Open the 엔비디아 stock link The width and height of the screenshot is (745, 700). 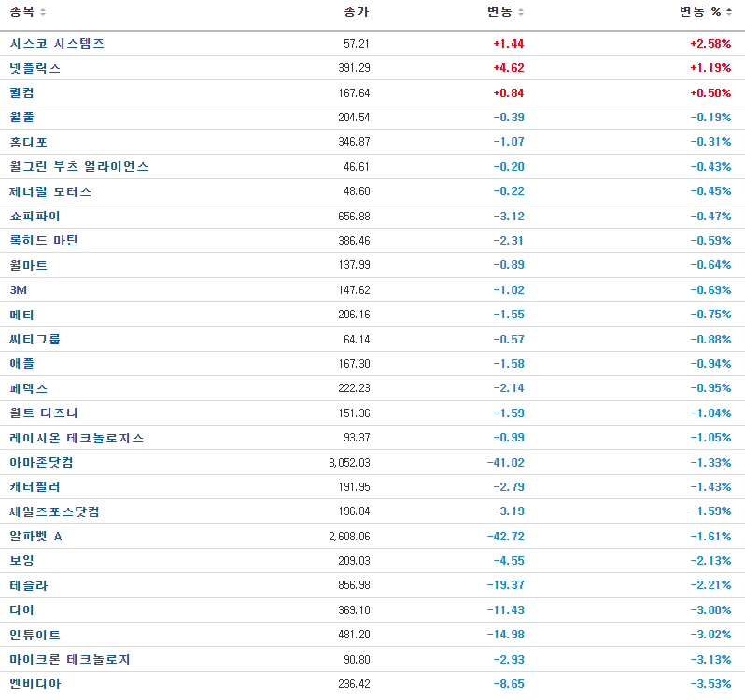35,684
